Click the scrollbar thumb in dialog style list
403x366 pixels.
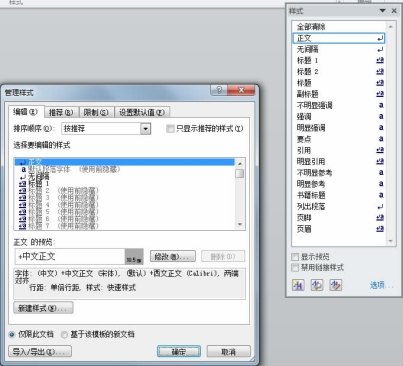tap(239, 173)
